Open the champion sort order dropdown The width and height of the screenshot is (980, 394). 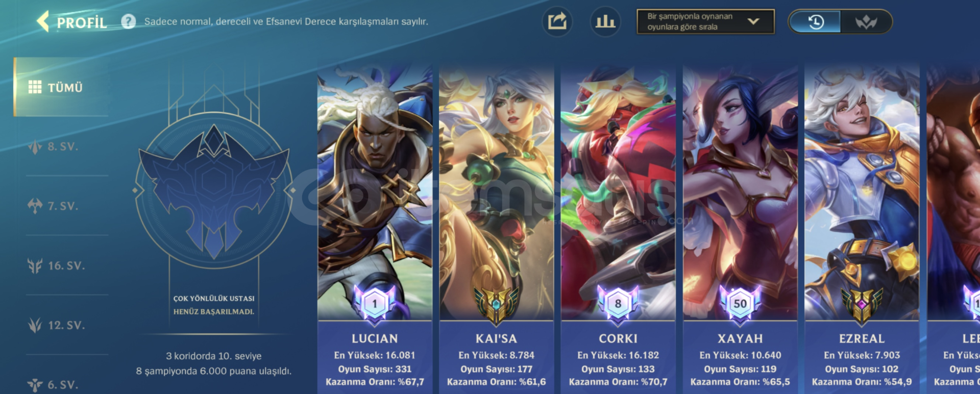(x=705, y=21)
